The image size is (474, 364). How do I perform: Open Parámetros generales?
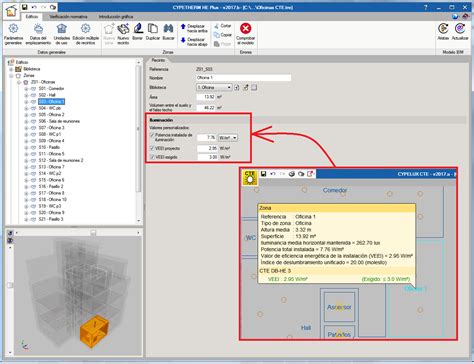click(x=13, y=34)
